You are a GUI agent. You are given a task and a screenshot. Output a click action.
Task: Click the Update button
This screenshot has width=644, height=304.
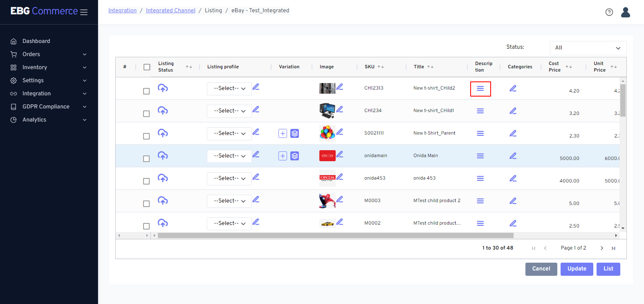pos(577,269)
